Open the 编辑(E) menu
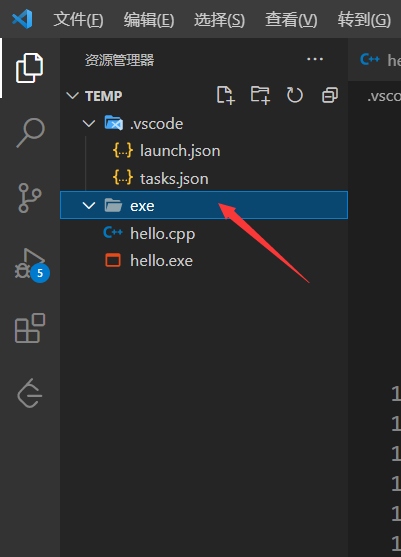The height and width of the screenshot is (557, 401). tap(149, 19)
